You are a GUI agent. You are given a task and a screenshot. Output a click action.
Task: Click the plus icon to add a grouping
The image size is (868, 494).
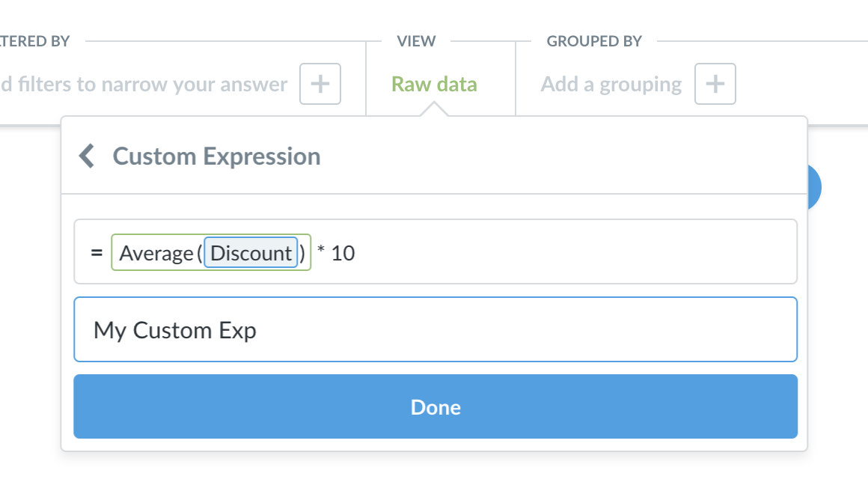click(x=715, y=84)
